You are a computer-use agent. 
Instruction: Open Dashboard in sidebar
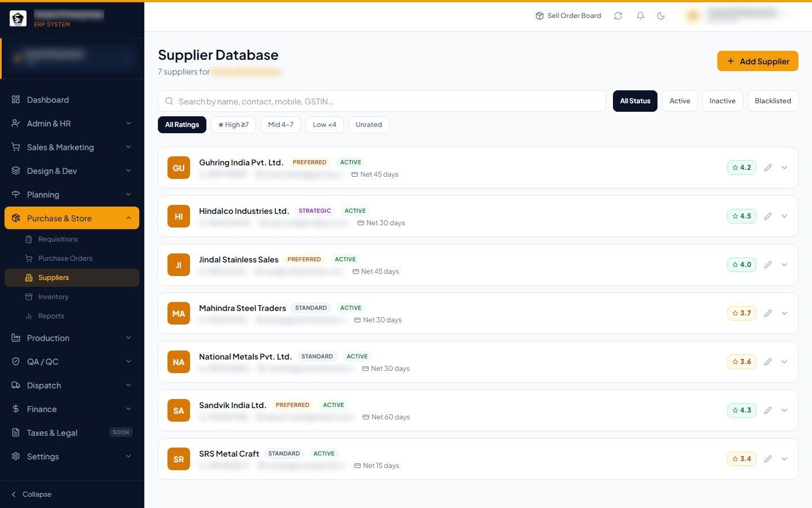tap(72, 100)
